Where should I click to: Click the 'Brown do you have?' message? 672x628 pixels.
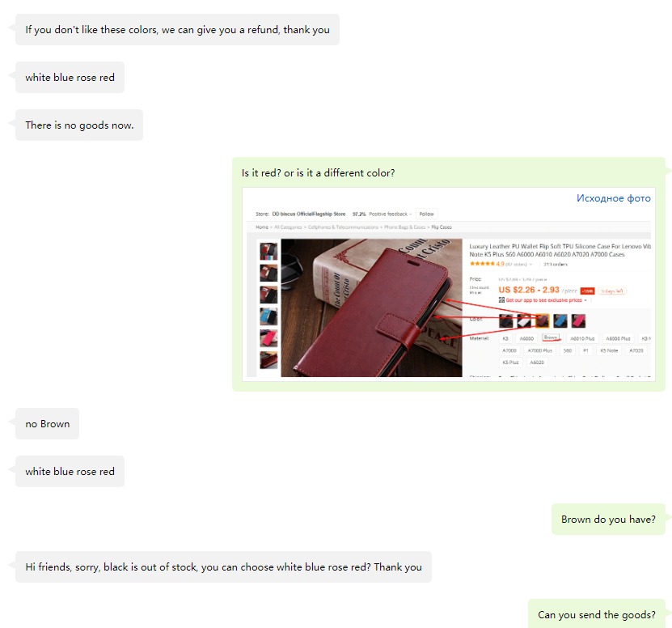pyautogui.click(x=608, y=519)
